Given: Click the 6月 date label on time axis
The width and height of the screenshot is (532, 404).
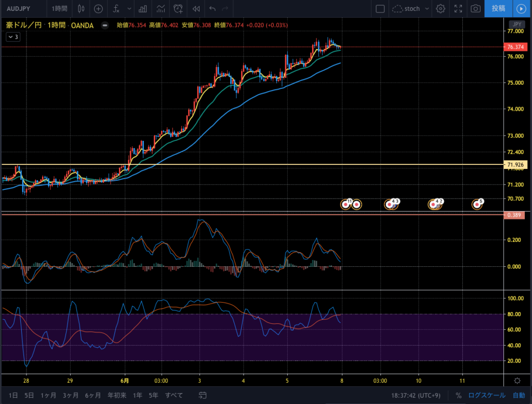Looking at the screenshot, I should pos(125,381).
